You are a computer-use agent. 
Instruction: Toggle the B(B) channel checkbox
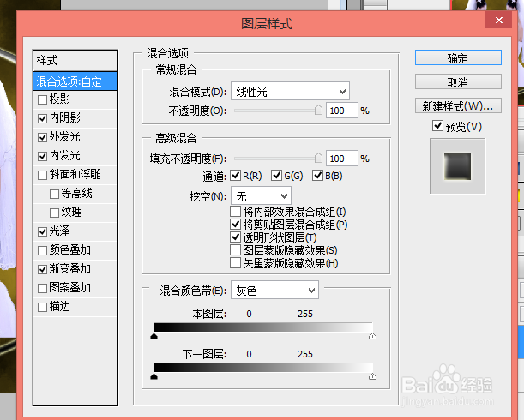(317, 175)
